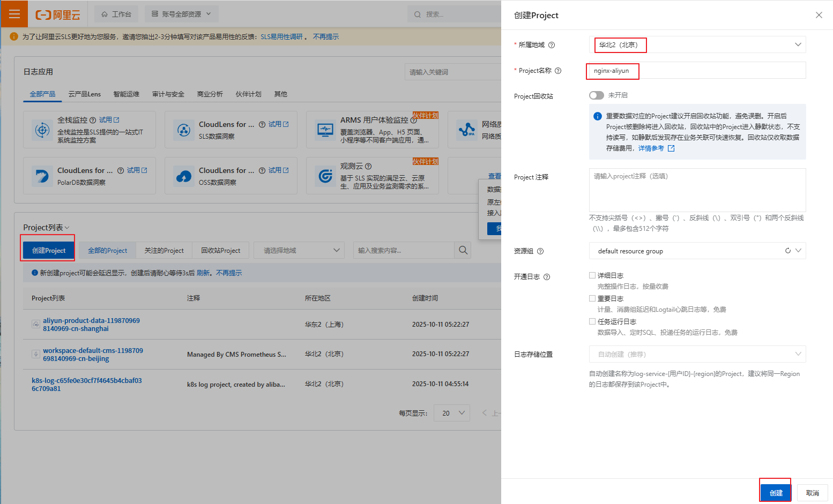Open the page size 20 dropdown
This screenshot has width=833, height=504.
(452, 413)
